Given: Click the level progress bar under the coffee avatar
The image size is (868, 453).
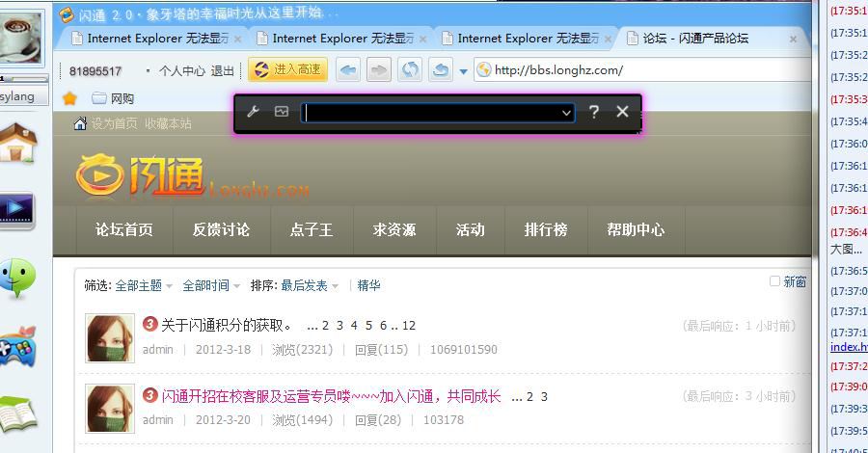Looking at the screenshot, I should click(x=24, y=79).
